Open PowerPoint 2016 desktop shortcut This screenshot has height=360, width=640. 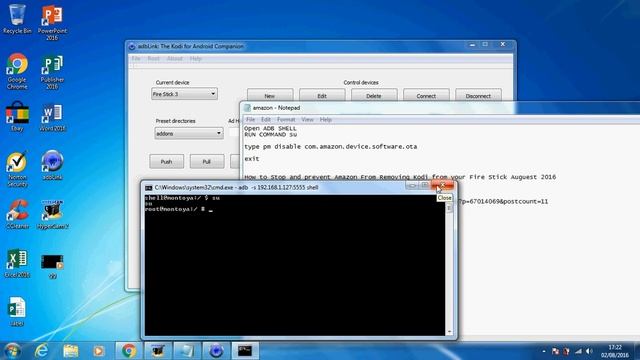point(52,22)
